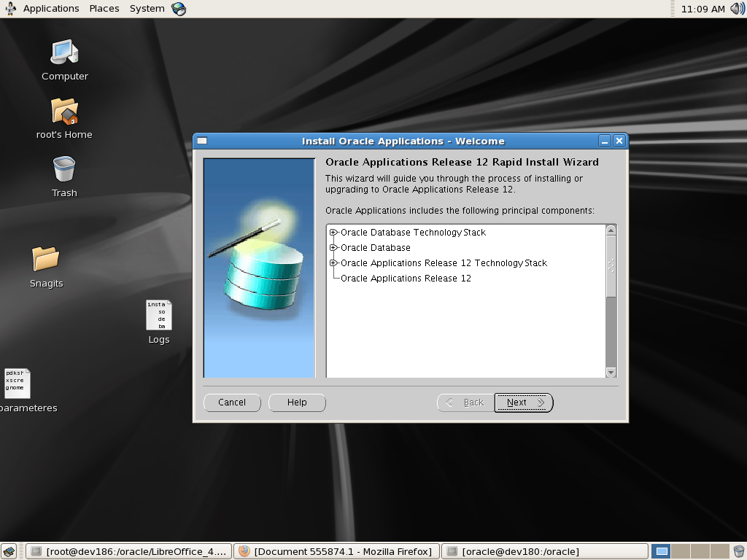Image resolution: width=747 pixels, height=560 pixels.
Task: Click the wizard wand database image
Action: coord(259,268)
